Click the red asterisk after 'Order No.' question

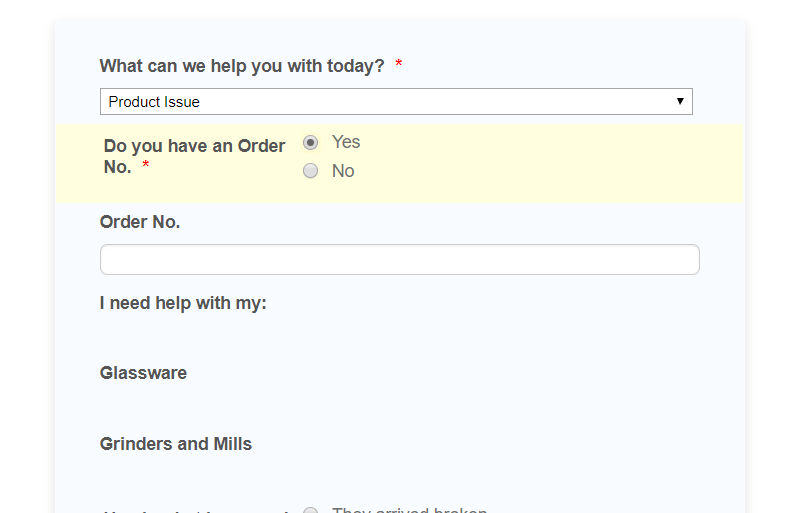(x=146, y=168)
